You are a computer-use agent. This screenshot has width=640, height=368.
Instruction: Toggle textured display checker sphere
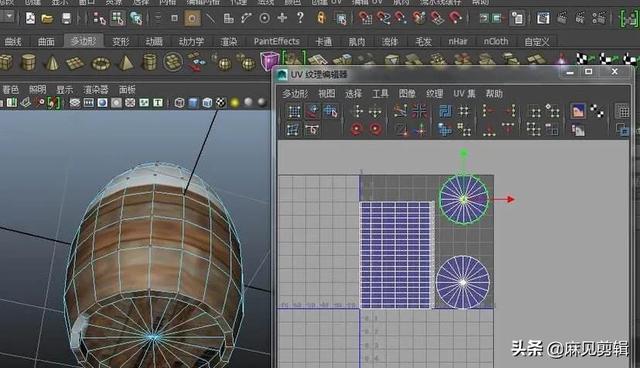pyautogui.click(x=221, y=102)
